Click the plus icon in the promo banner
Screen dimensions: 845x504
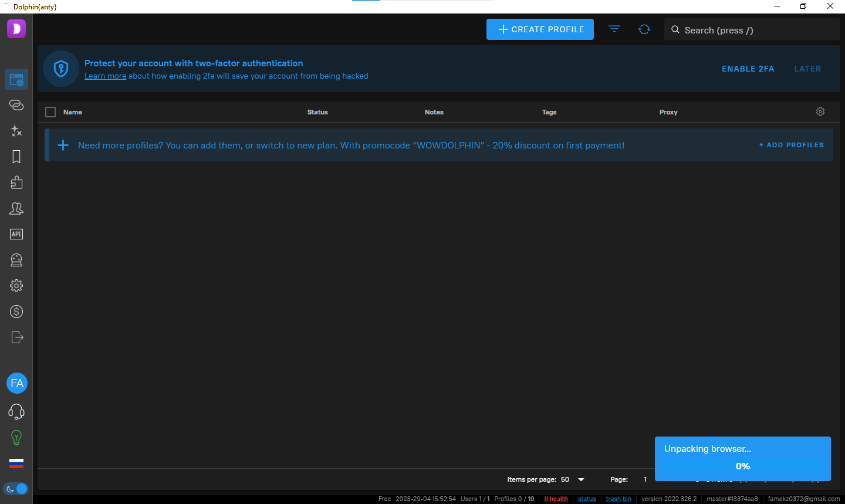(63, 145)
